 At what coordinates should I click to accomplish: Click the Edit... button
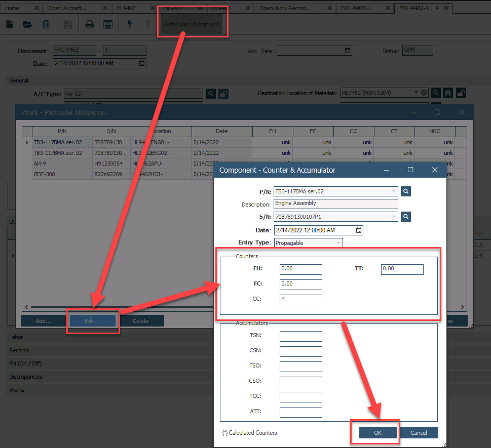(92, 321)
